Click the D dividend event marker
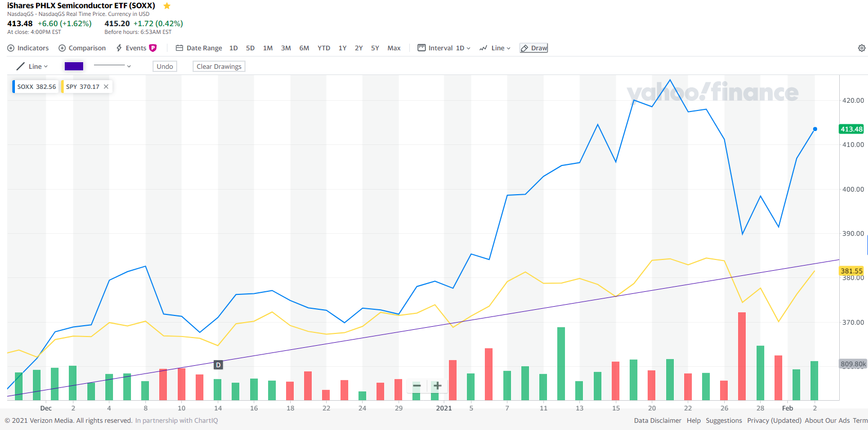868x430 pixels. point(218,365)
